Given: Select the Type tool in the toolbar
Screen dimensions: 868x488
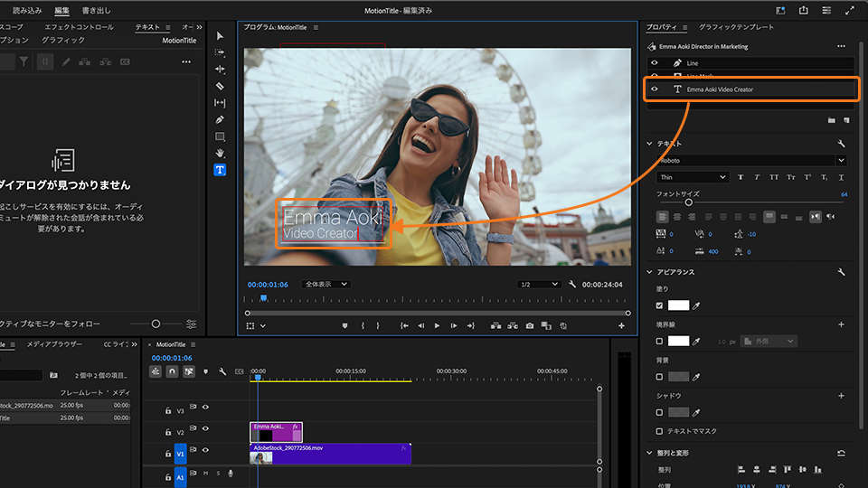Looking at the screenshot, I should (220, 170).
